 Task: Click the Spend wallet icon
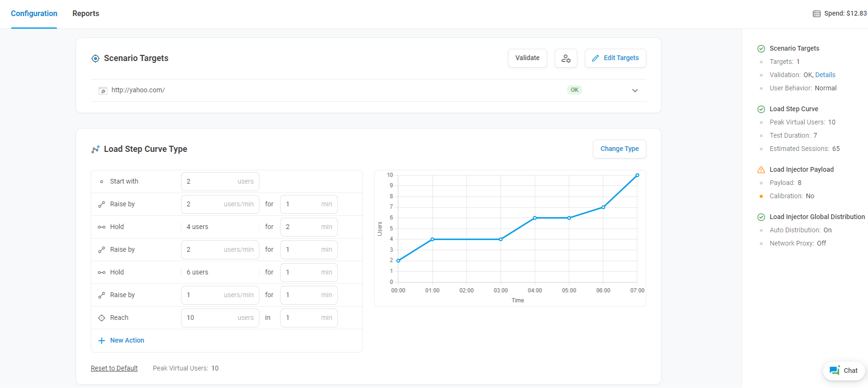pyautogui.click(x=816, y=14)
